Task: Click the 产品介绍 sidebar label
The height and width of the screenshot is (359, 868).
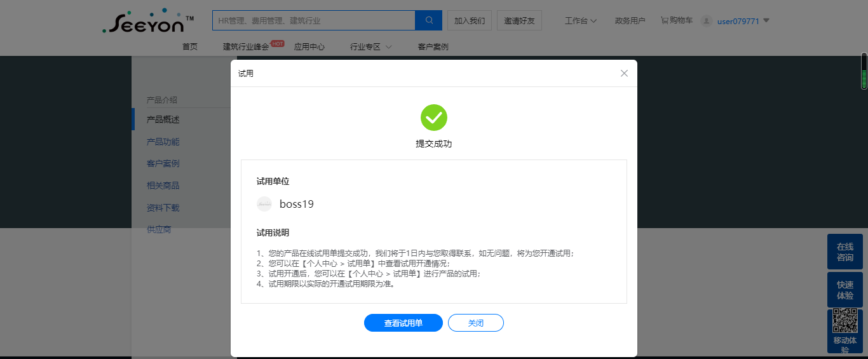Action: (162, 100)
